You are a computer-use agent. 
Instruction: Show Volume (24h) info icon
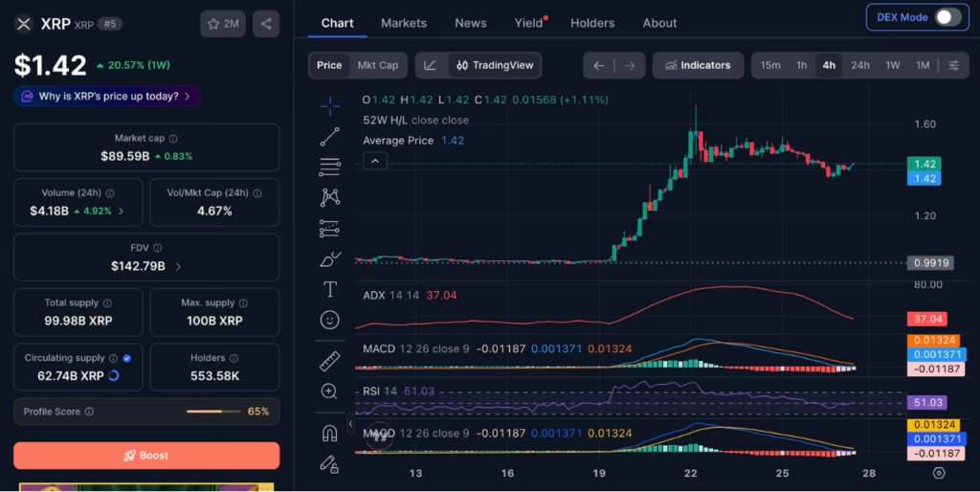(110, 193)
